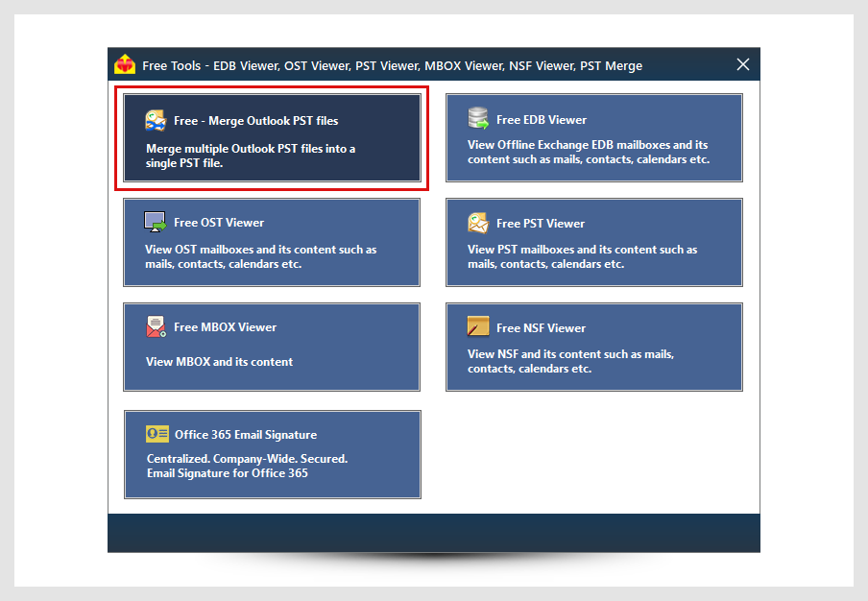The image size is (868, 601).
Task: Click the Merge Outlook PST files icon
Action: click(x=156, y=120)
